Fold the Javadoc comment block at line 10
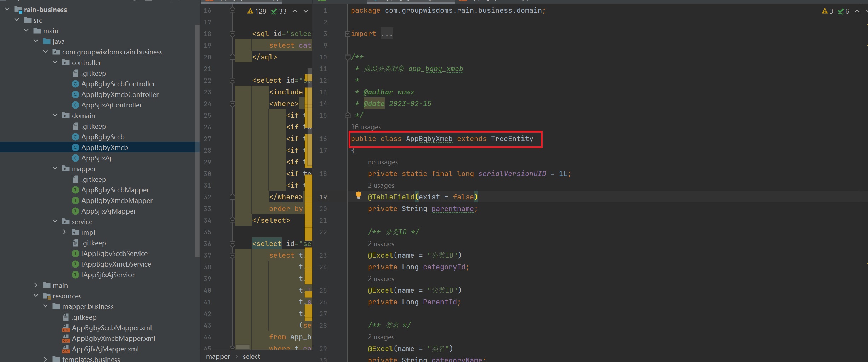 (348, 57)
